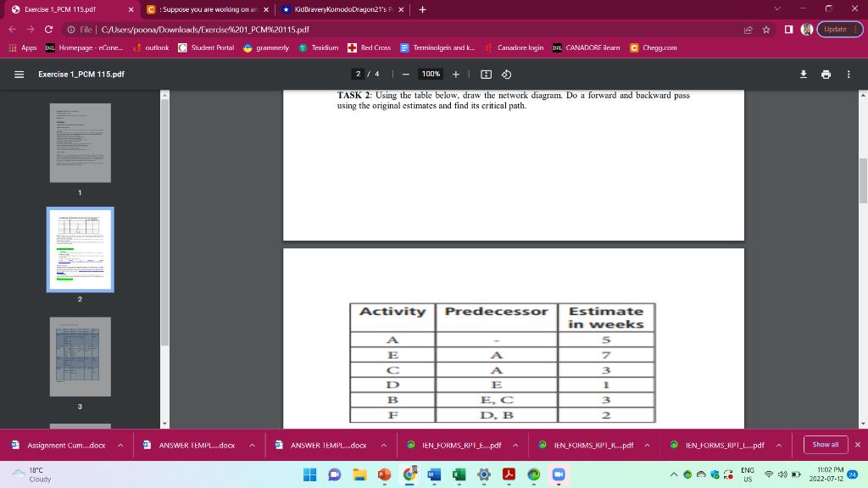The width and height of the screenshot is (868, 488).
Task: Set zoom level in the 100% field
Action: pos(431,74)
